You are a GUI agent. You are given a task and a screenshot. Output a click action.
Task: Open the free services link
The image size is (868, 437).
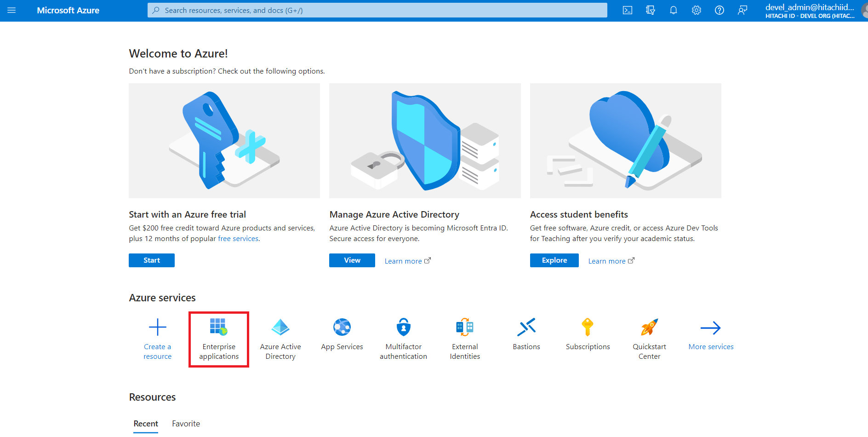238,238
